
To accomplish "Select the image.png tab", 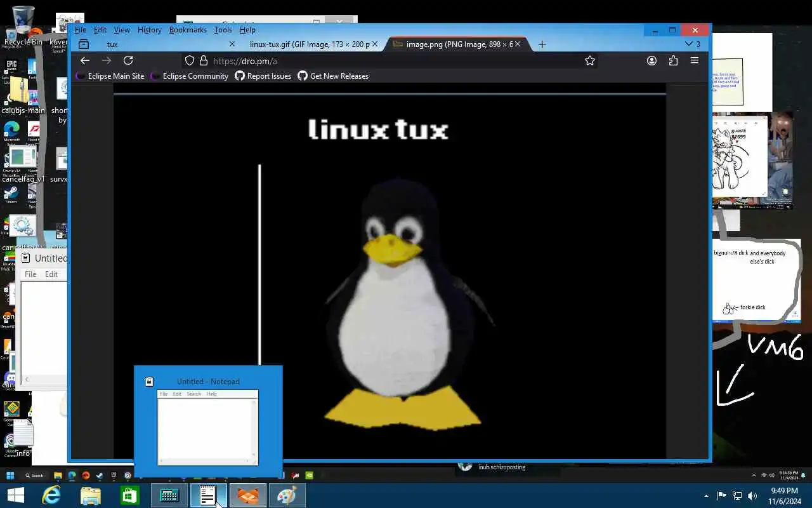I will 455,44.
